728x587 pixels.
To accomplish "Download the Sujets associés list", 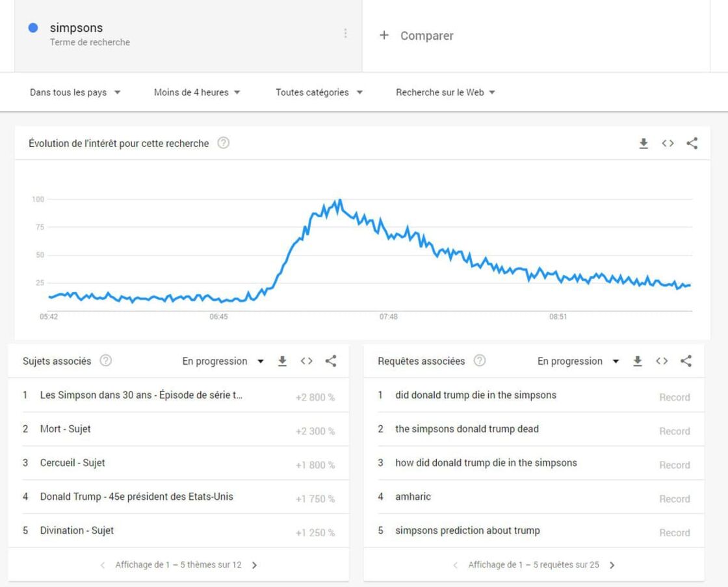I will point(282,361).
